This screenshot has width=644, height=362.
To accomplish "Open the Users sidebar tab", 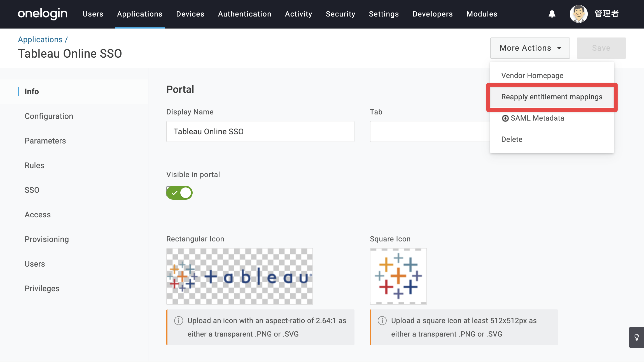I will 74,264.
